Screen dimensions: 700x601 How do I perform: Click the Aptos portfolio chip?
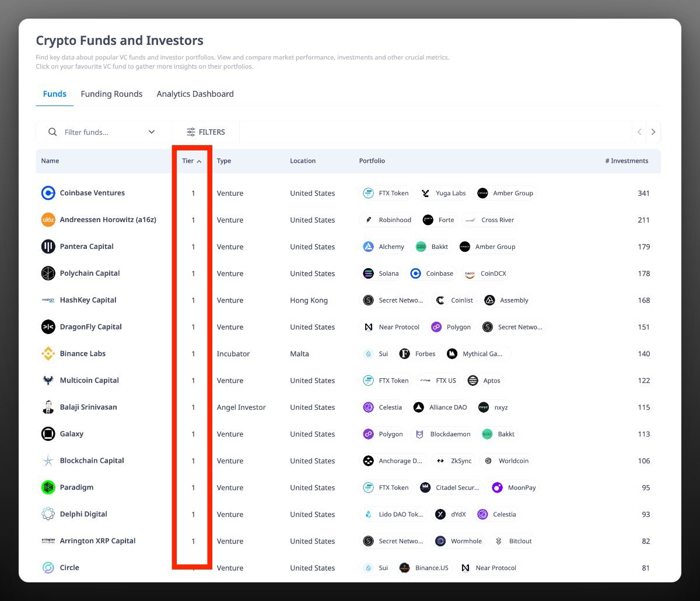[484, 381]
